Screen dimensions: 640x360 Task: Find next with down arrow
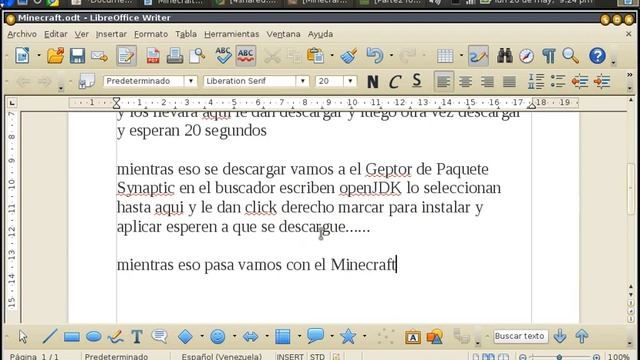[560, 336]
